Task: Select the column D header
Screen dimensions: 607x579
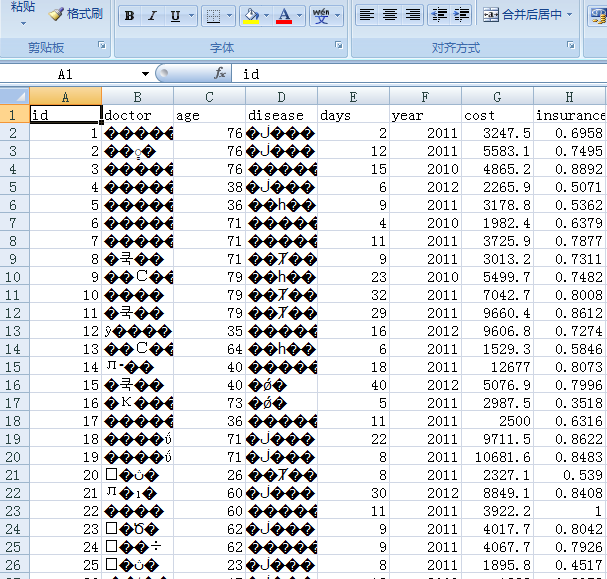Action: click(x=281, y=97)
